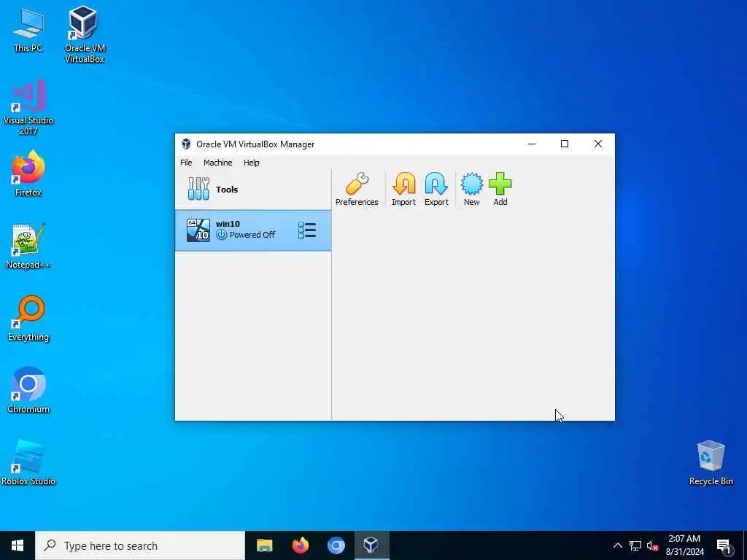Image resolution: width=747 pixels, height=560 pixels.
Task: Select Recycle Bin on desktop
Action: pos(711,462)
